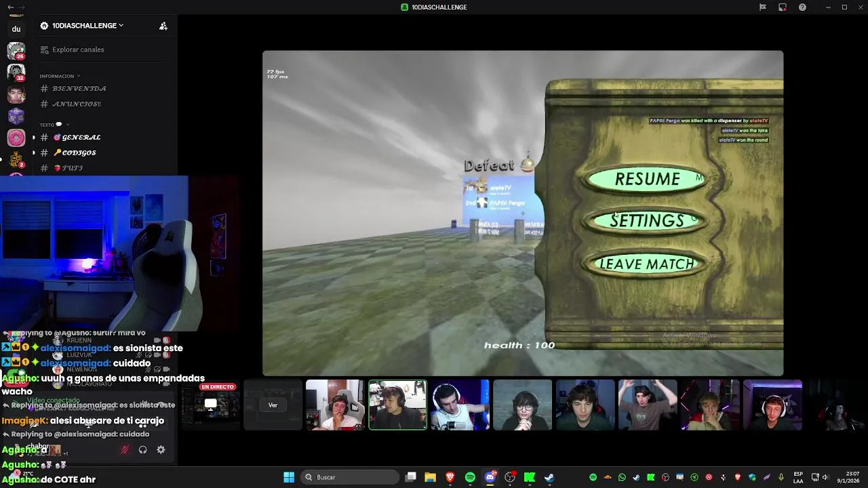Open Discord help question mark icon
Viewport: 868px width, 488px height.
pyautogui.click(x=803, y=7)
